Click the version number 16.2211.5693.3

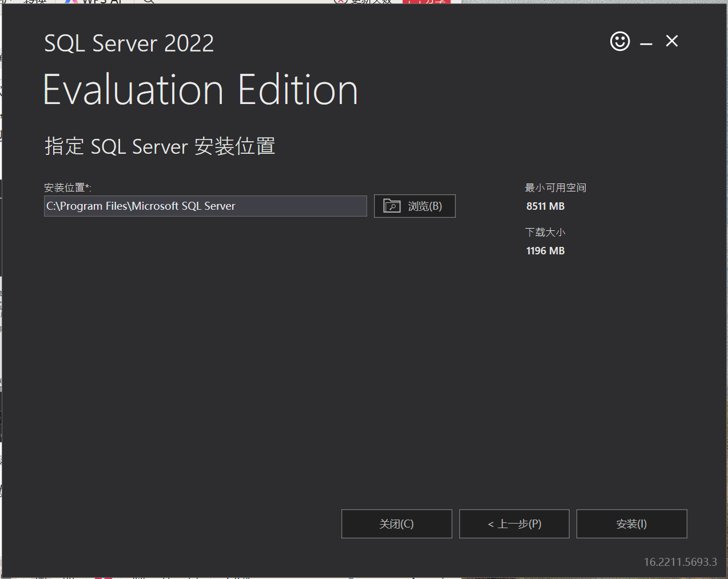click(681, 562)
